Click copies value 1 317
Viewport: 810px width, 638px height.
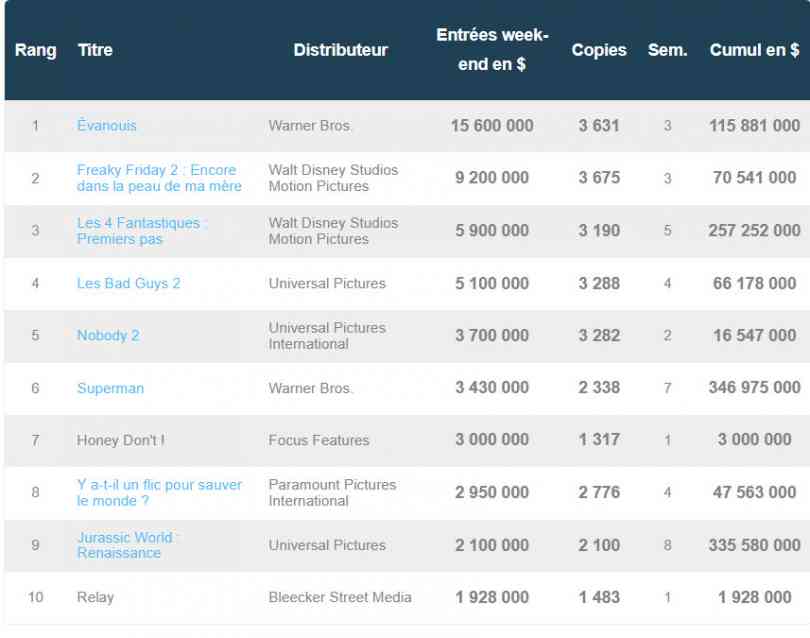599,440
